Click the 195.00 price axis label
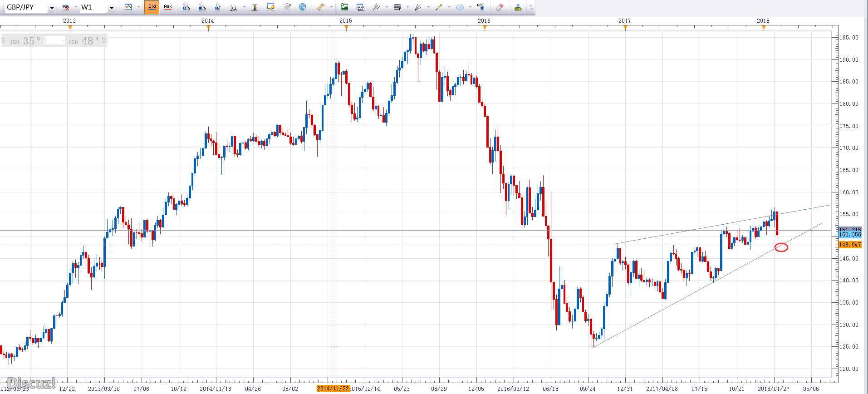This screenshot has width=868, height=394. 849,38
